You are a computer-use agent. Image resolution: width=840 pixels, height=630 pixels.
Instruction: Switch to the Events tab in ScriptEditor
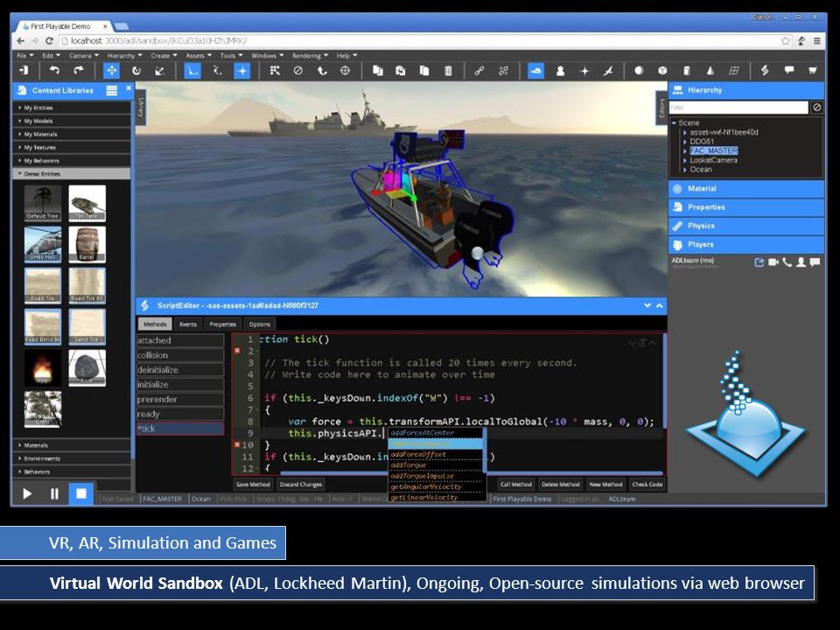click(188, 324)
